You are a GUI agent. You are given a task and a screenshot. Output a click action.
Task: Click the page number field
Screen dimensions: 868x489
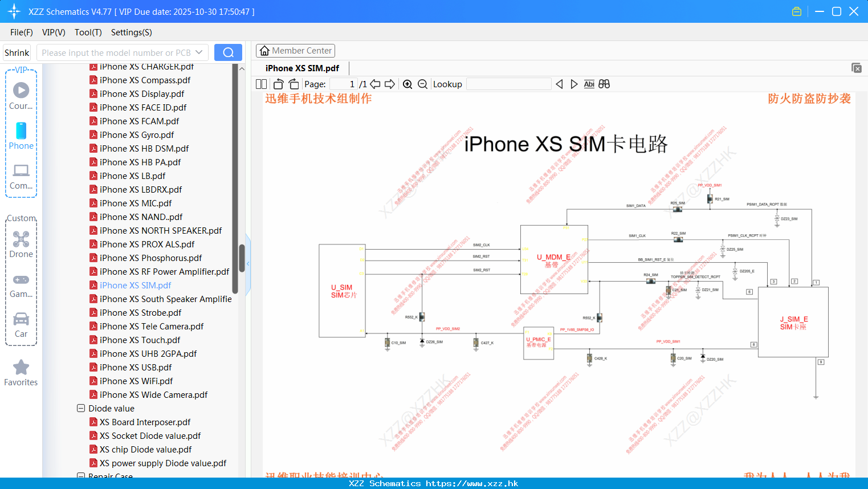point(344,84)
